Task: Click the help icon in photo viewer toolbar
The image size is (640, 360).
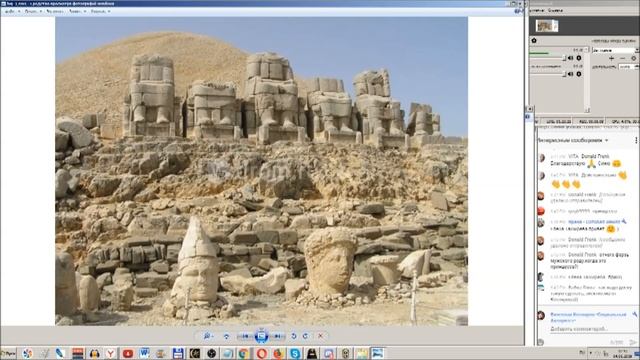Action: click(x=518, y=11)
